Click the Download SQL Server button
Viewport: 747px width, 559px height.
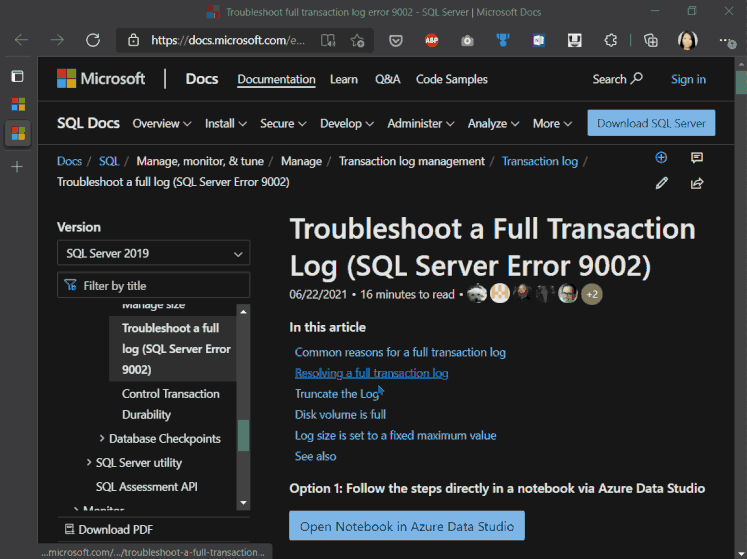651,123
